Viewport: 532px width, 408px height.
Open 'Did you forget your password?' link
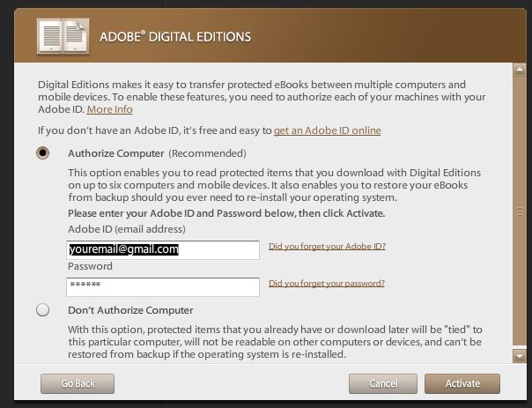[x=326, y=283]
